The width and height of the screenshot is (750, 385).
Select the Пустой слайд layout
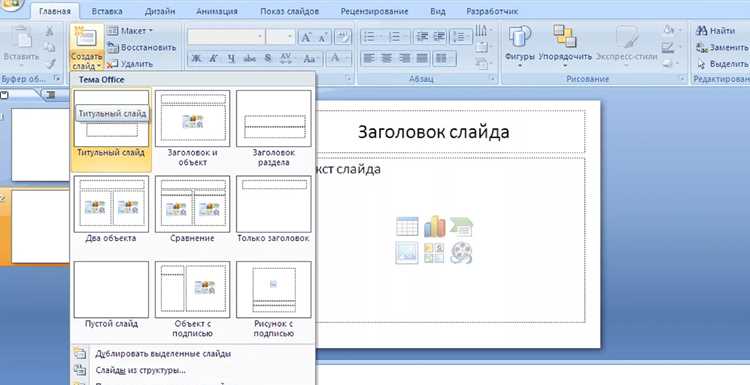click(x=111, y=296)
